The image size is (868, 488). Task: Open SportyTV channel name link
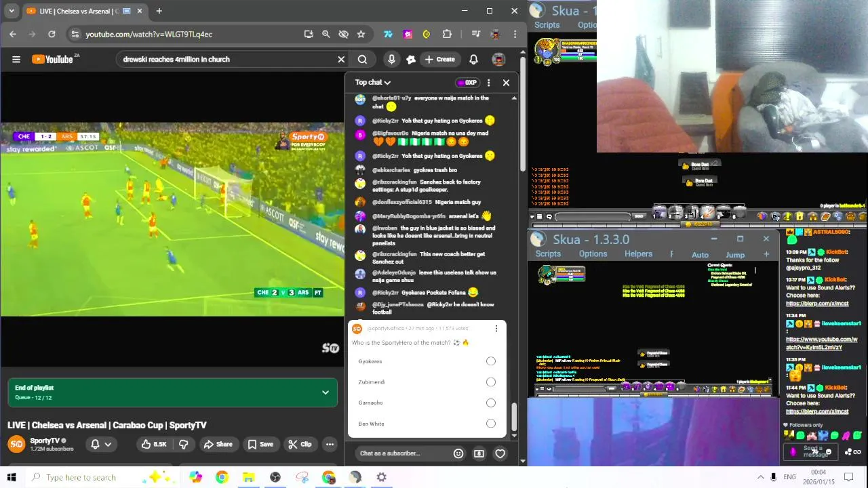(45, 441)
